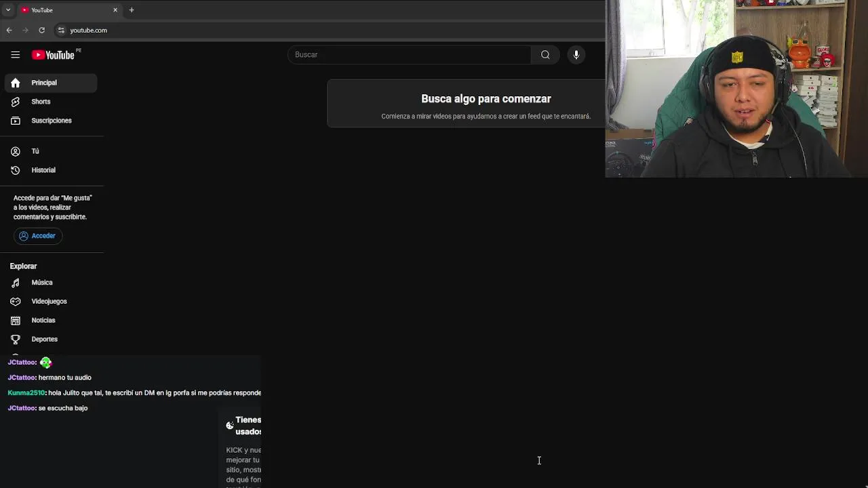The height and width of the screenshot is (488, 868).
Task: Open Noticias under Explorar
Action: [52, 321]
